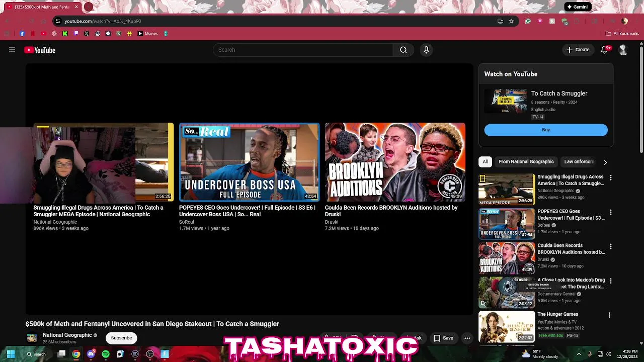644x362 pixels.
Task: Open a new browser tab
Action: (x=89, y=7)
